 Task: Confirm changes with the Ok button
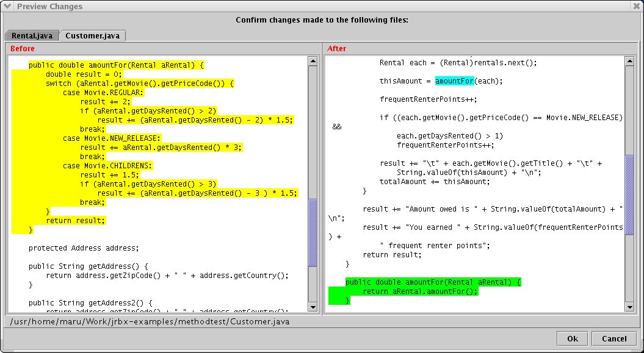pos(573,338)
